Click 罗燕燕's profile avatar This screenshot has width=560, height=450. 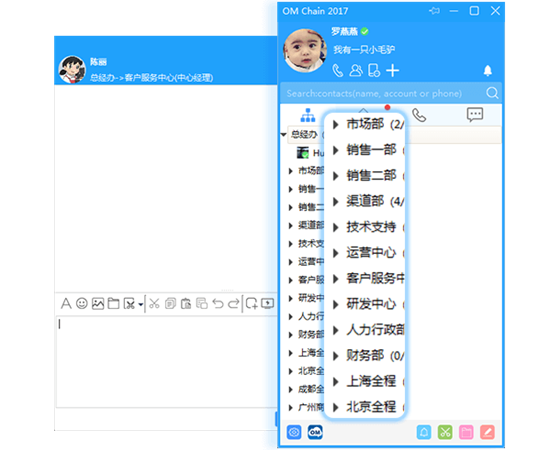305,51
